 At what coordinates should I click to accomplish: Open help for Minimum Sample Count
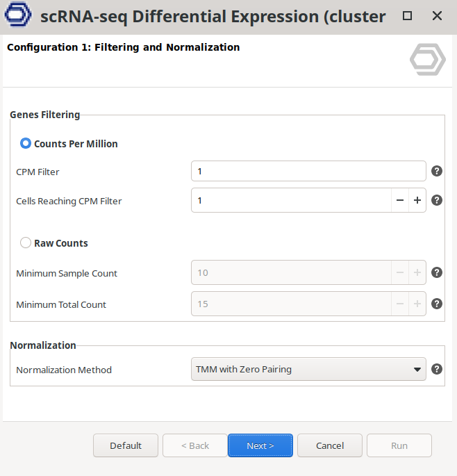tap(437, 272)
